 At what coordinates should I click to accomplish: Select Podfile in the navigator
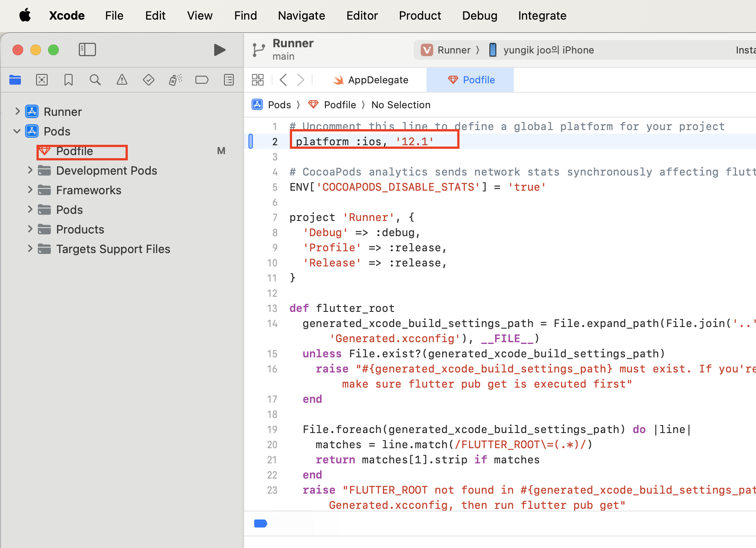pos(122,151)
